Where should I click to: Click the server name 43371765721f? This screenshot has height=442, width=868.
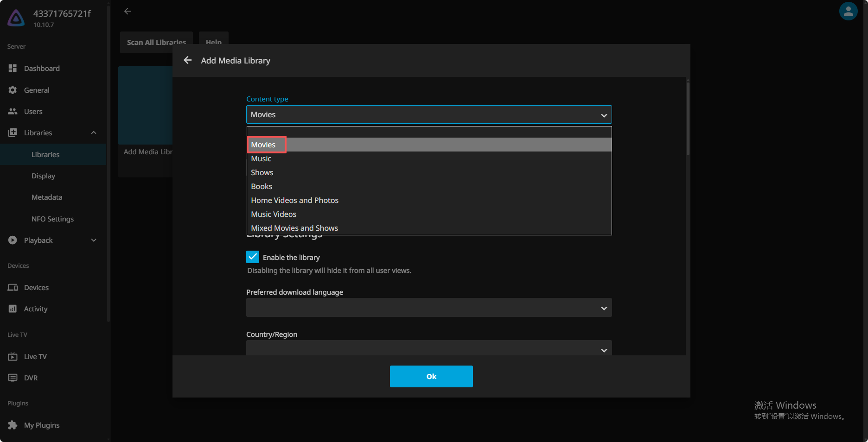pyautogui.click(x=62, y=13)
